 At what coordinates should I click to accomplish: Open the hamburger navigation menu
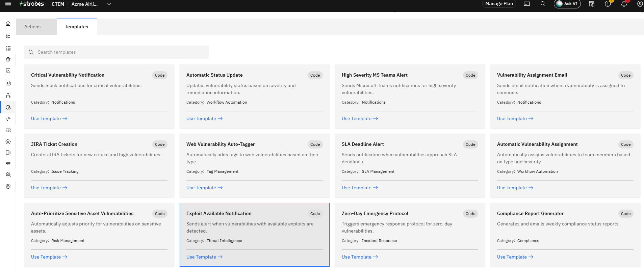point(8,4)
